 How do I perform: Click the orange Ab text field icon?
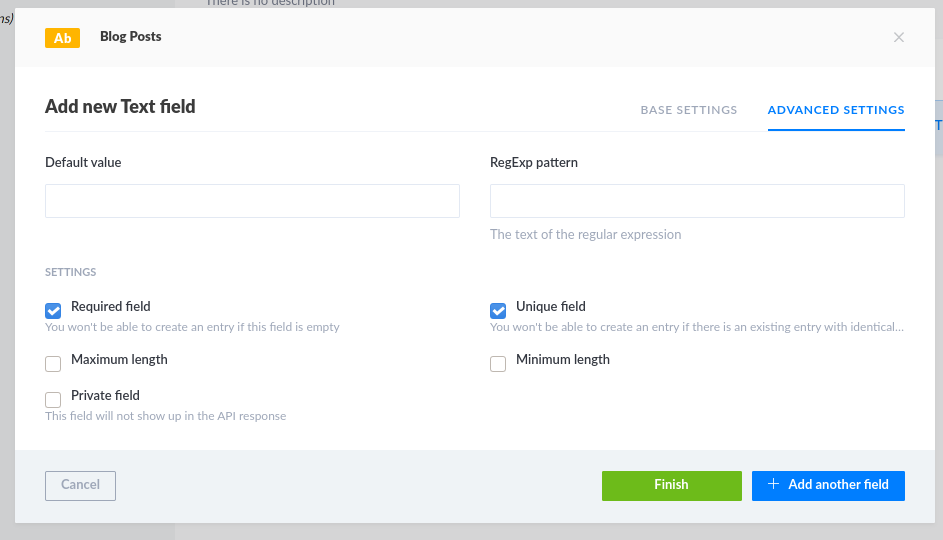pos(62,38)
